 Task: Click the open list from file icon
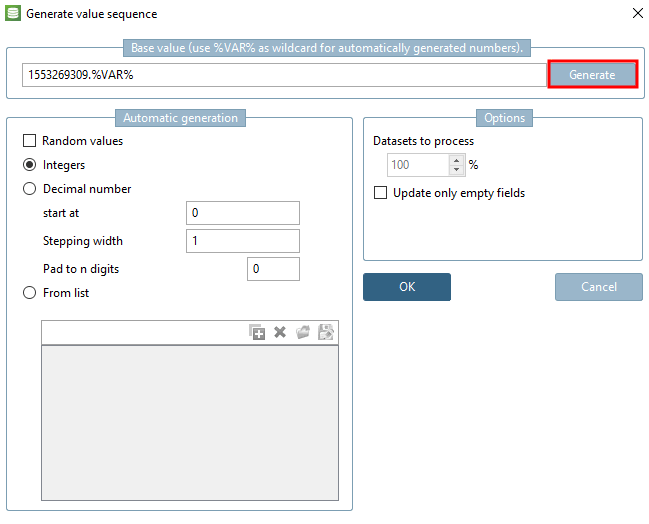(x=303, y=333)
